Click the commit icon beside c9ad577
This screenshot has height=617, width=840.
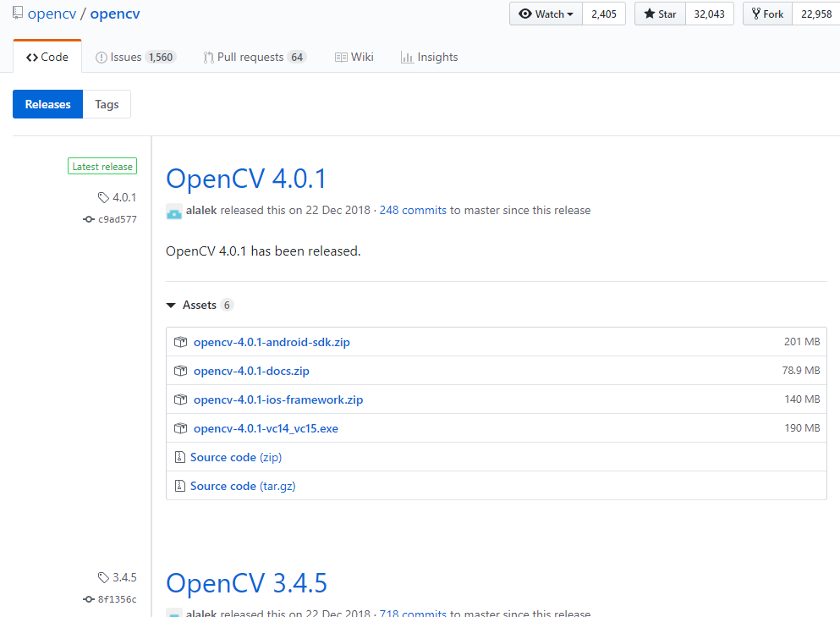point(89,219)
